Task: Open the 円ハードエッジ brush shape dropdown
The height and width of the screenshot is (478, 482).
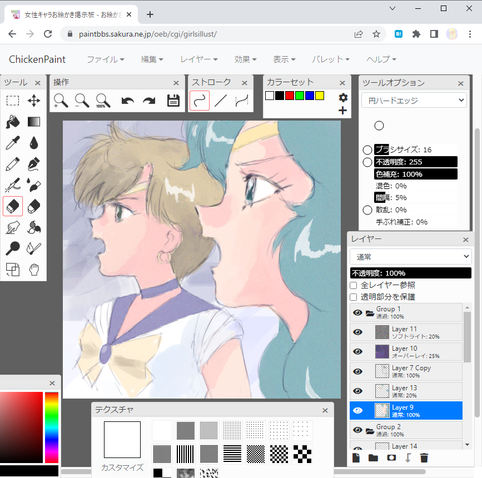Action: [x=414, y=100]
